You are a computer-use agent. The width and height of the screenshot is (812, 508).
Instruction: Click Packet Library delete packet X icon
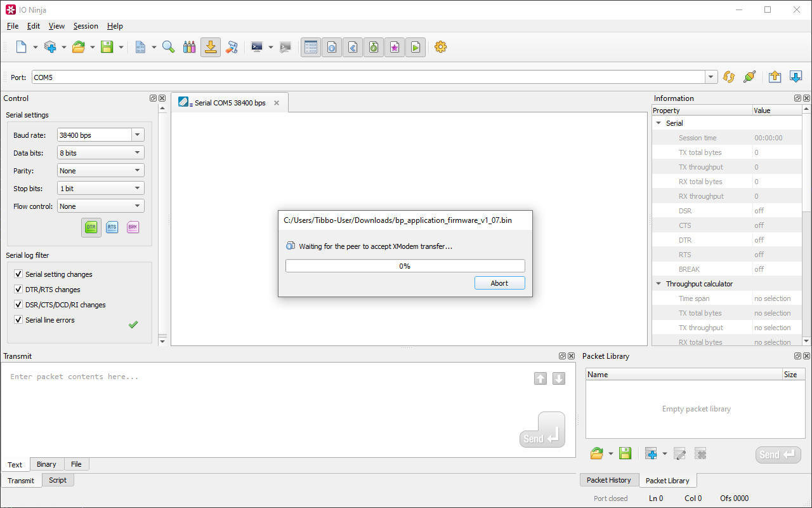(x=700, y=453)
